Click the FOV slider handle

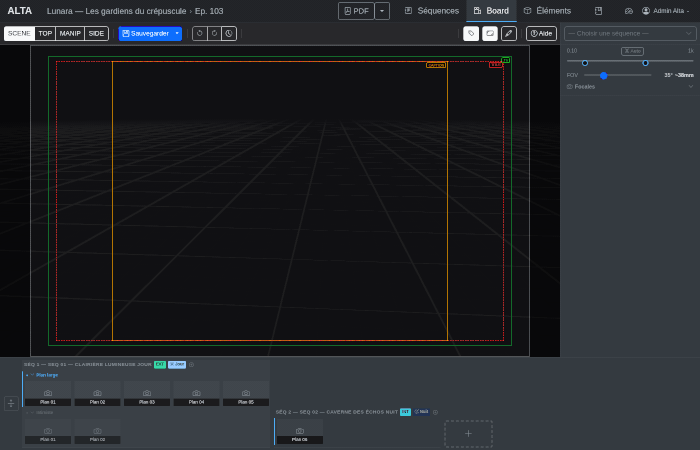tap(604, 75)
